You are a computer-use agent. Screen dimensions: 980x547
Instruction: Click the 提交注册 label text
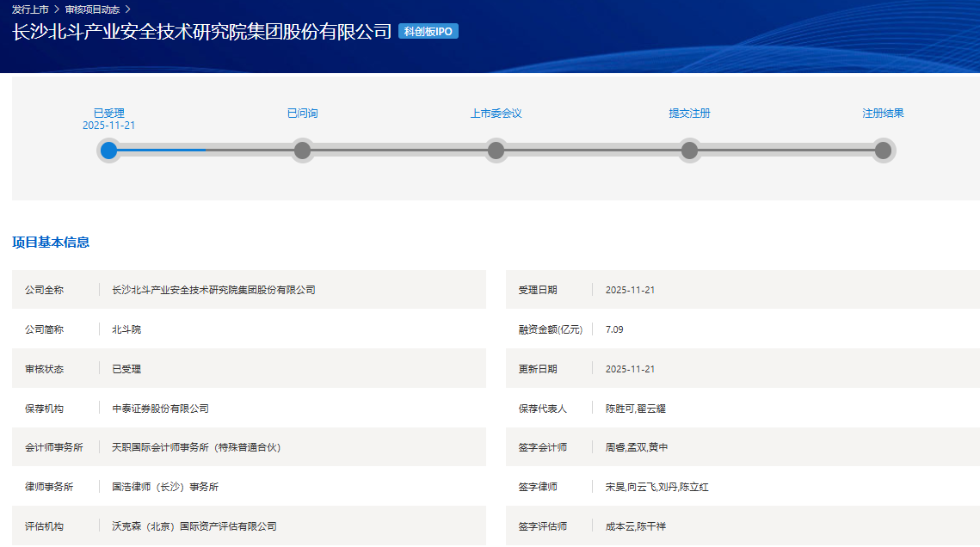pos(689,113)
